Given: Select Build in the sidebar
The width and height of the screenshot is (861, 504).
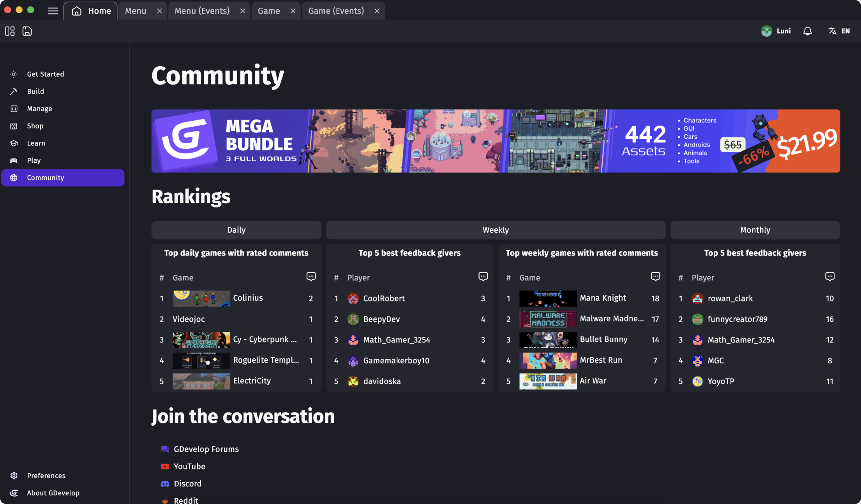Looking at the screenshot, I should point(35,91).
